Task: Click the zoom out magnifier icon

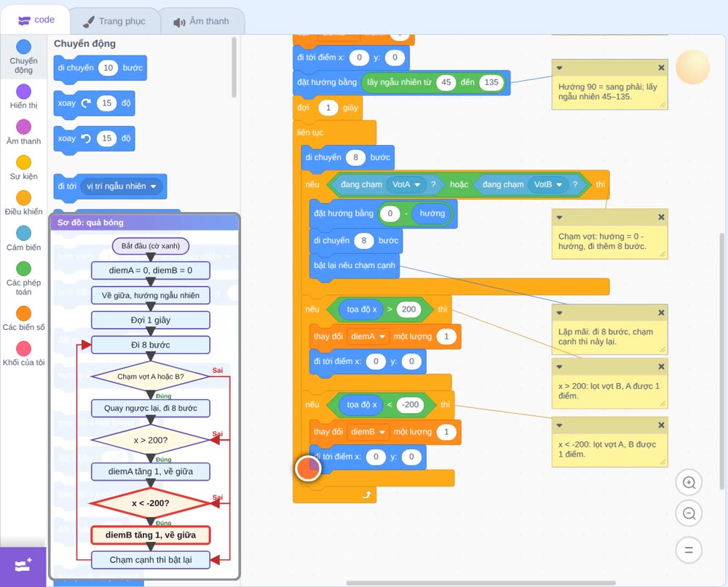Action: pyautogui.click(x=689, y=513)
